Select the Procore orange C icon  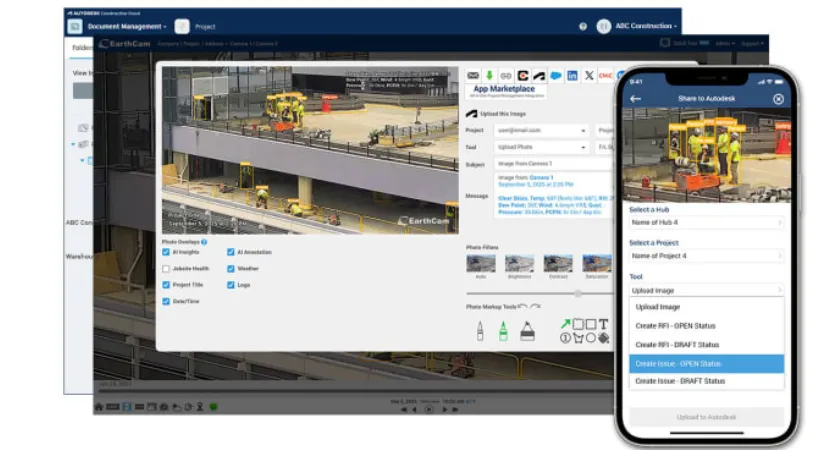coord(523,76)
